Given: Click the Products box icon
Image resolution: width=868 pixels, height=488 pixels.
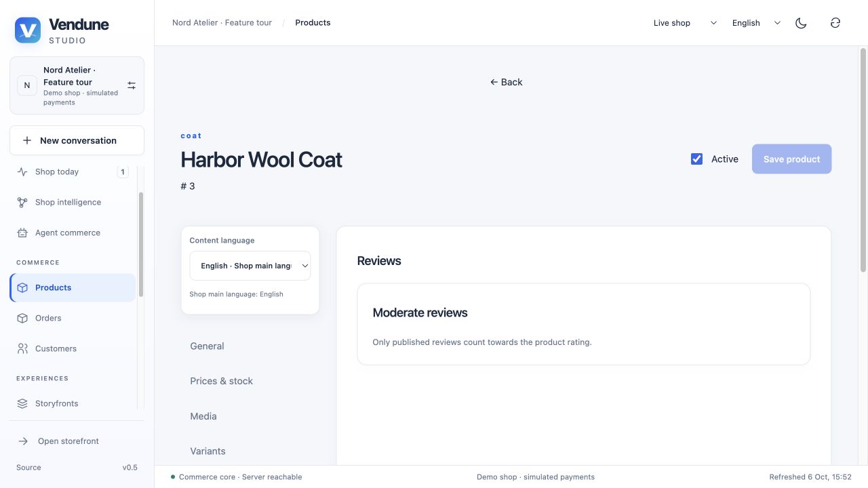Looking at the screenshot, I should click(22, 287).
